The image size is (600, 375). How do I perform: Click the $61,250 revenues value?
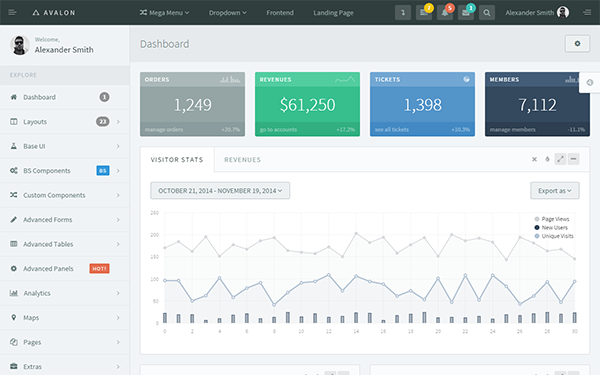[x=307, y=105]
